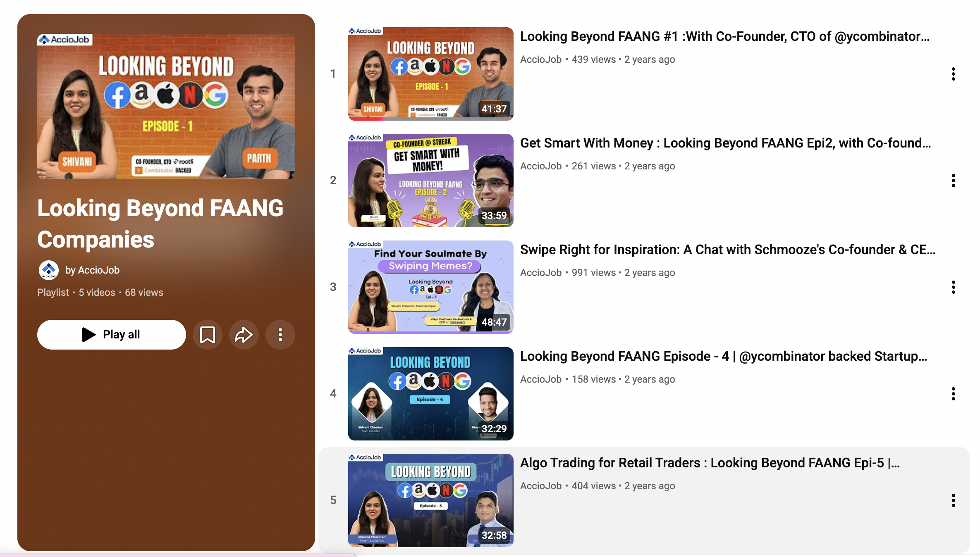Click the Episode 2 Get Smart thumbnail
This screenshot has width=980, height=557.
pos(430,181)
